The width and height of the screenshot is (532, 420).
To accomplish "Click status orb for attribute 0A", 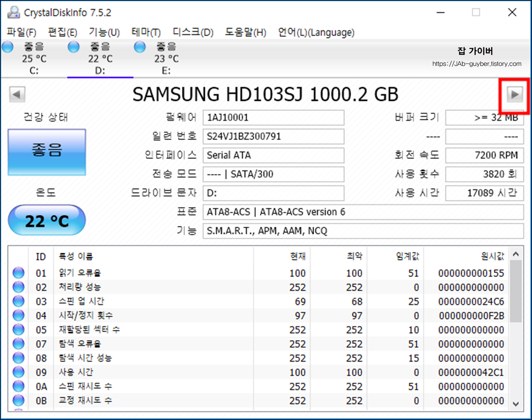I will coord(18,386).
